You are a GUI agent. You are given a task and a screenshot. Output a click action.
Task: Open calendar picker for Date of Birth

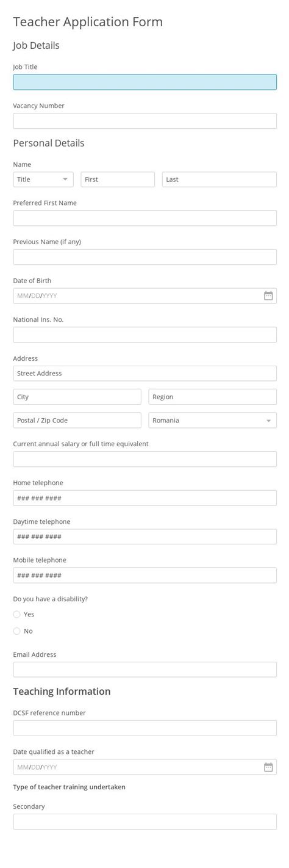tap(268, 295)
